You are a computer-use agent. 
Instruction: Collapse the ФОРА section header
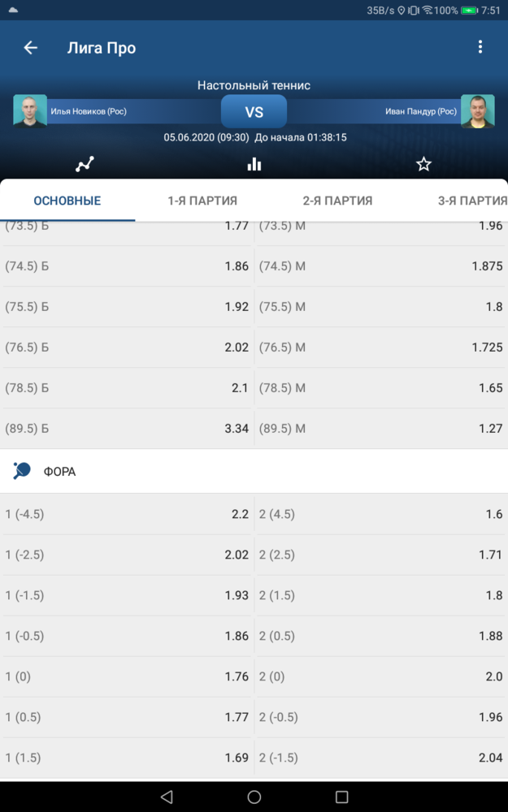point(254,471)
